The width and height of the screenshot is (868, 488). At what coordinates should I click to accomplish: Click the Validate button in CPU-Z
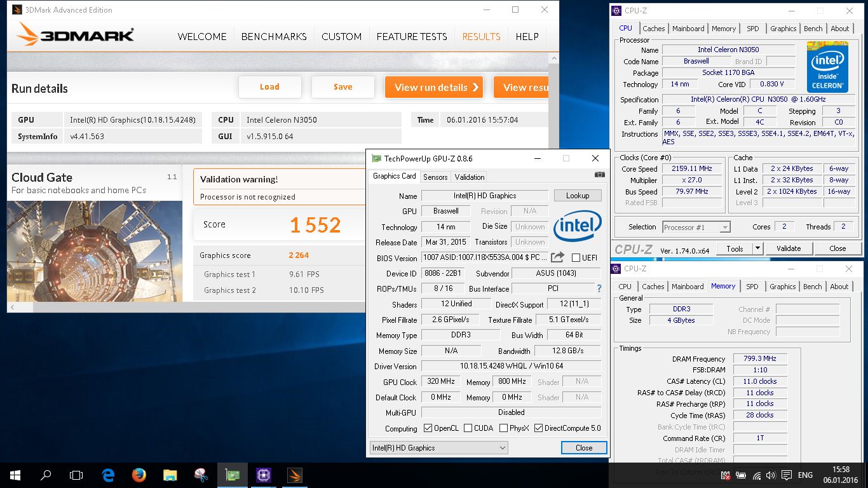[789, 248]
